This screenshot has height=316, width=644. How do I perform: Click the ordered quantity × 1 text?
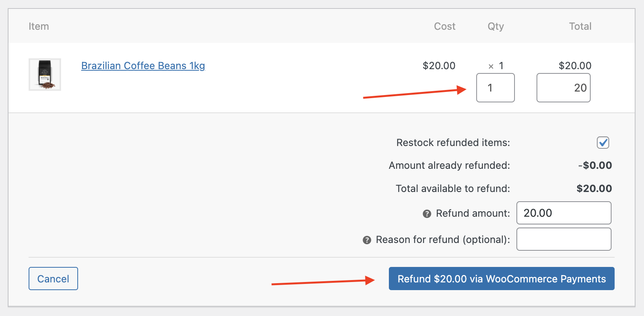496,66
